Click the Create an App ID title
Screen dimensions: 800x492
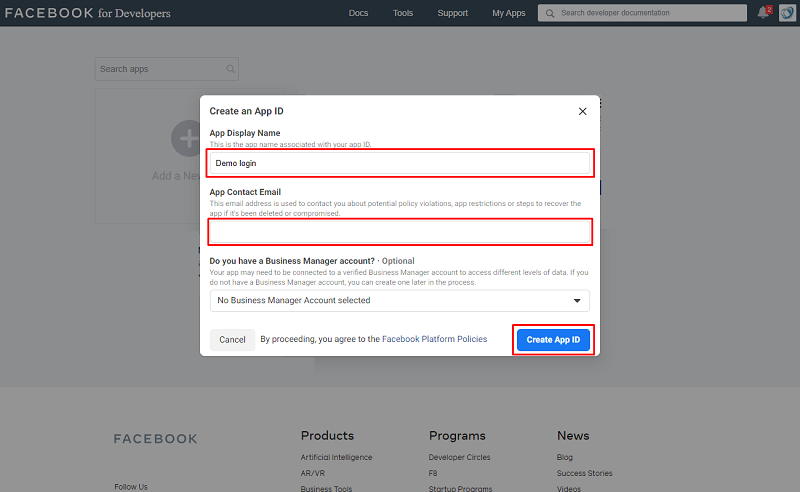246,111
